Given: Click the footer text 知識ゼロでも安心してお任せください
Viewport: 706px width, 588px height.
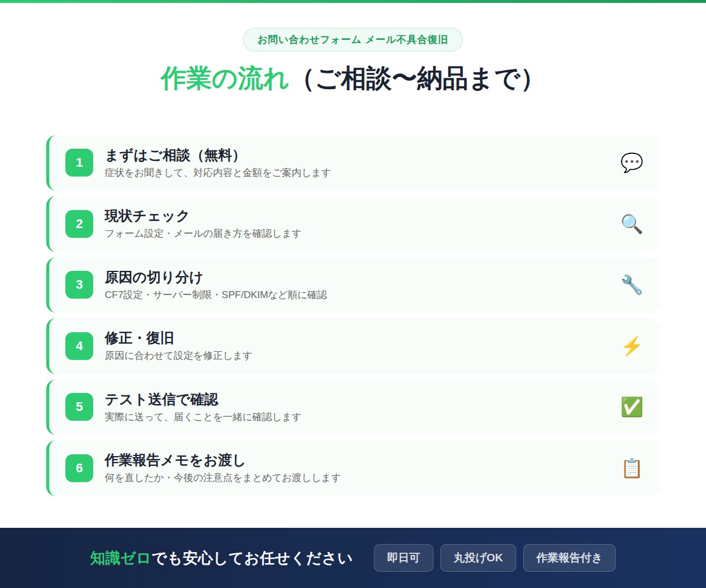Looking at the screenshot, I should click(x=222, y=558).
